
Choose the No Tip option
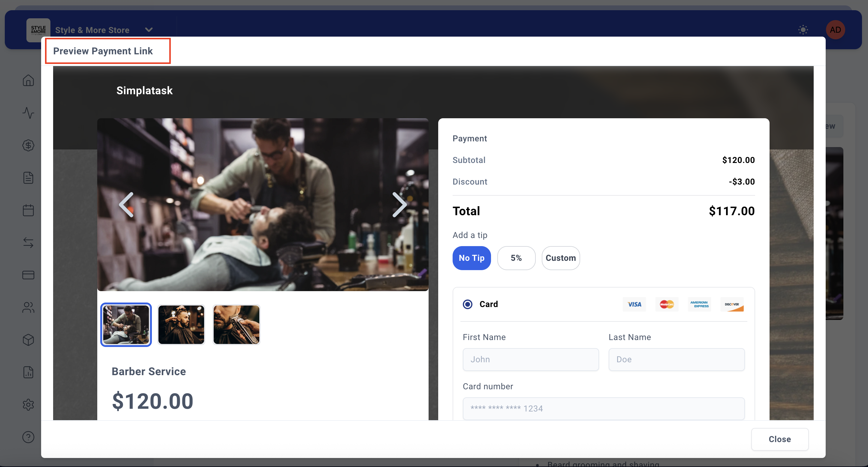(472, 258)
